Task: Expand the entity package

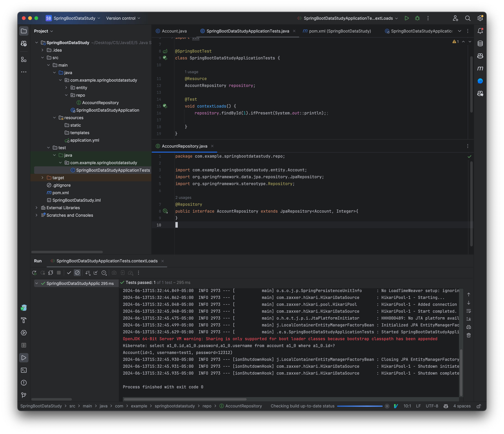Action: pyautogui.click(x=66, y=88)
